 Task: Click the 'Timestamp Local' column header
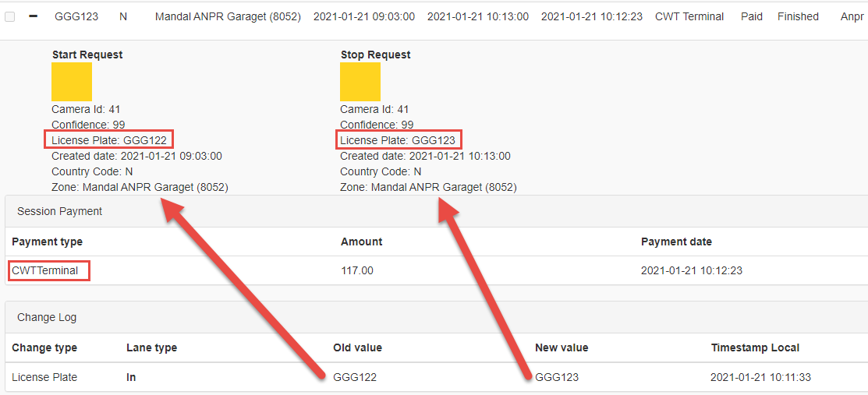(x=755, y=348)
